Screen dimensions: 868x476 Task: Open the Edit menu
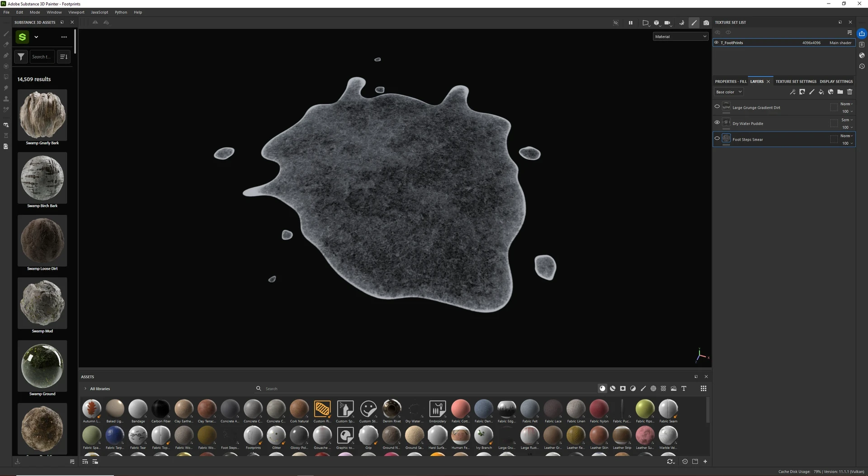[x=19, y=12]
